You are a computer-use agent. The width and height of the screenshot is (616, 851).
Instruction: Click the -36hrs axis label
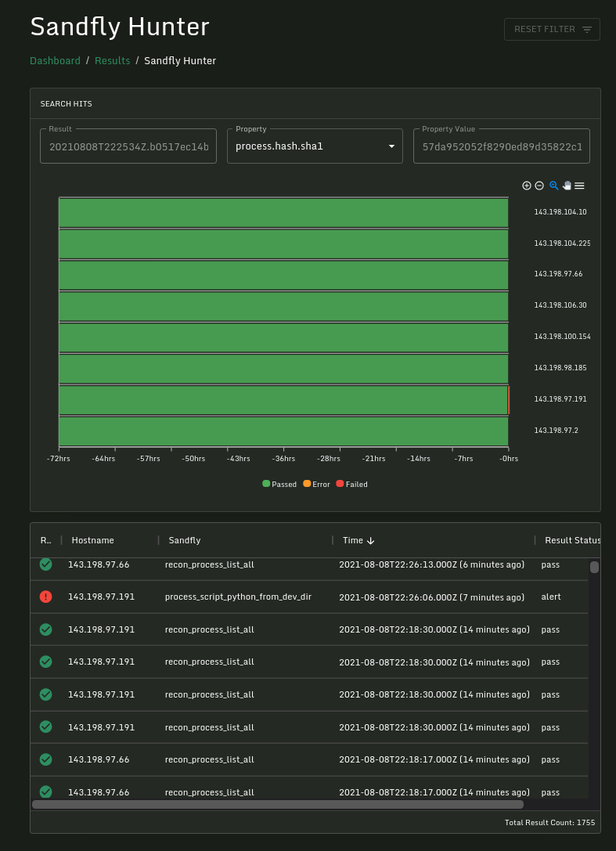(x=284, y=459)
